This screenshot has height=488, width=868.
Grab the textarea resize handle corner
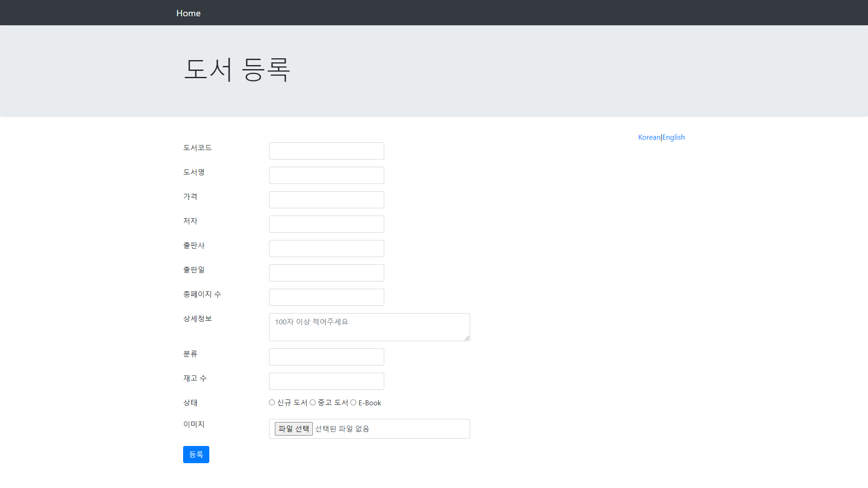coord(467,338)
